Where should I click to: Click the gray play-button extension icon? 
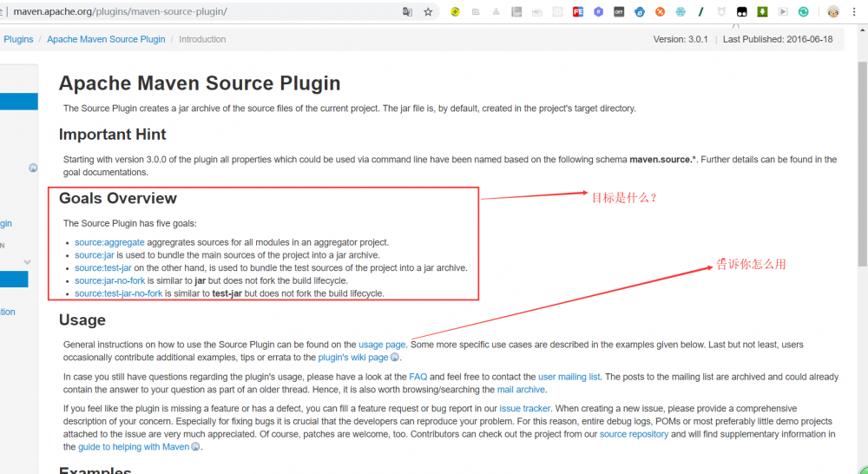pos(783,11)
